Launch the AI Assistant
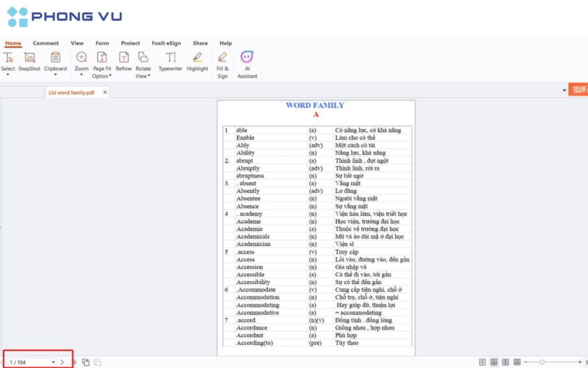The height and width of the screenshot is (368, 588). click(x=247, y=64)
